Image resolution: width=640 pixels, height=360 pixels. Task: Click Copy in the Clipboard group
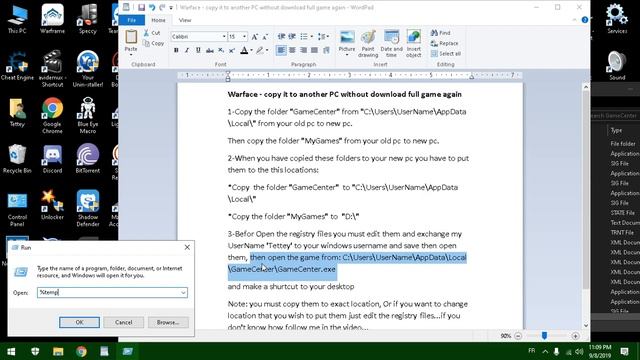[153, 43]
